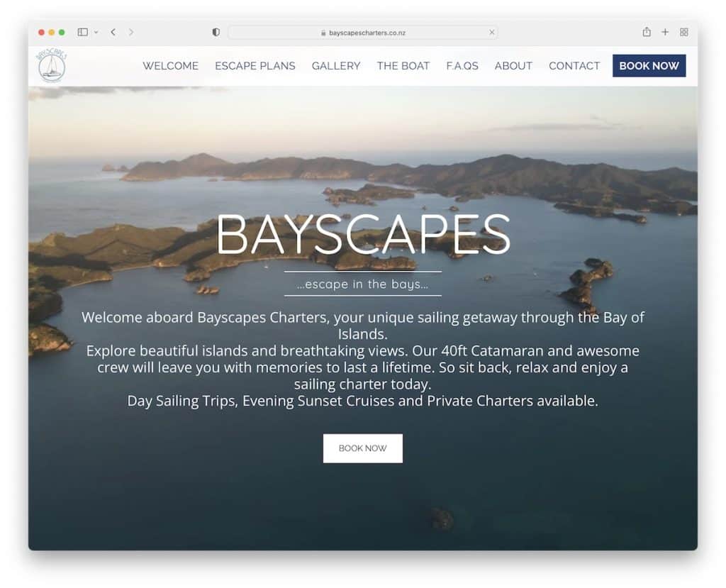Click the blue BOOK NOW header button
726x588 pixels.
click(x=649, y=66)
